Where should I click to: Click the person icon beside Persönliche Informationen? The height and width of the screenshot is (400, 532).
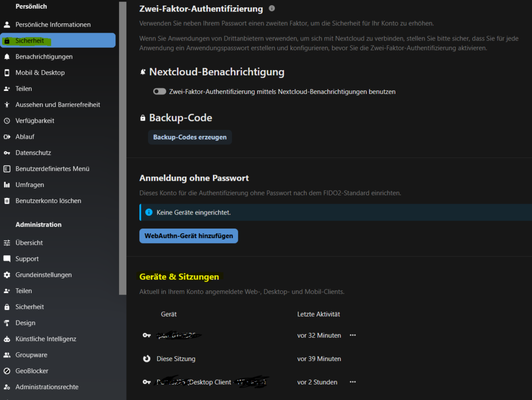7,24
